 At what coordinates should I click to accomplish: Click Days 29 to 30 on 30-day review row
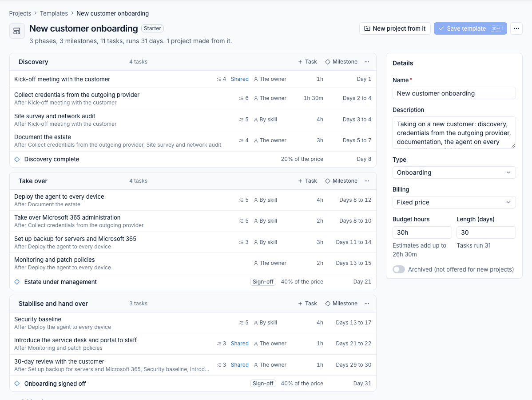point(353,365)
